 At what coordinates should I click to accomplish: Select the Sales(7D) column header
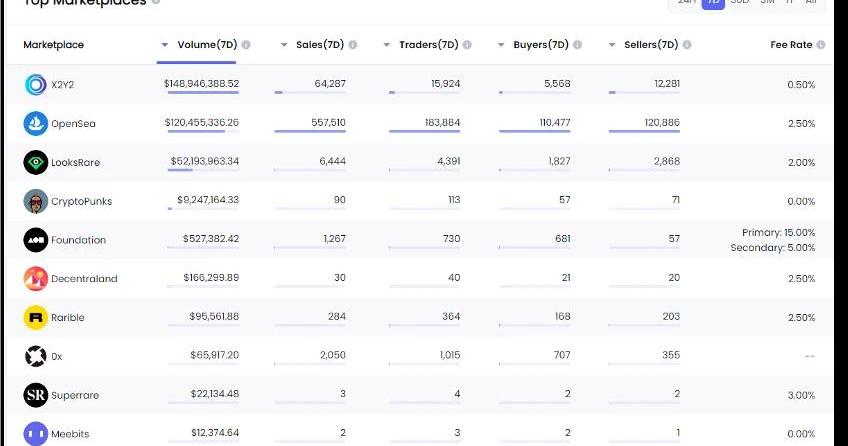pyautogui.click(x=320, y=45)
